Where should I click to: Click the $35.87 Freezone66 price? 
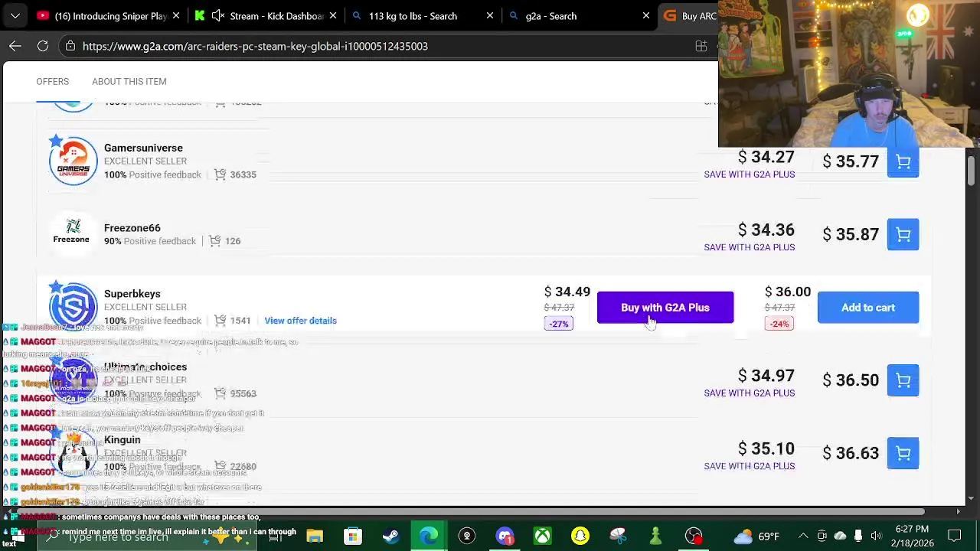(851, 234)
